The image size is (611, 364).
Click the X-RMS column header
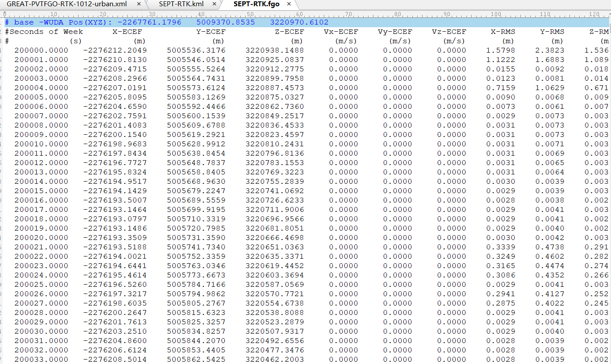click(x=503, y=32)
